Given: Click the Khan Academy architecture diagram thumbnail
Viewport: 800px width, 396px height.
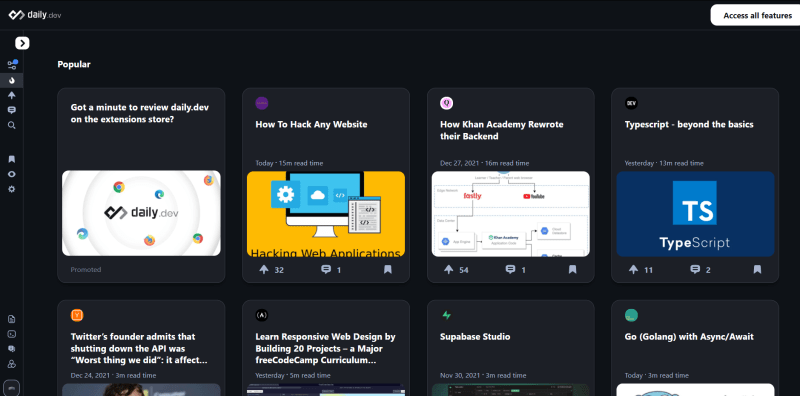Looking at the screenshot, I should coord(511,213).
